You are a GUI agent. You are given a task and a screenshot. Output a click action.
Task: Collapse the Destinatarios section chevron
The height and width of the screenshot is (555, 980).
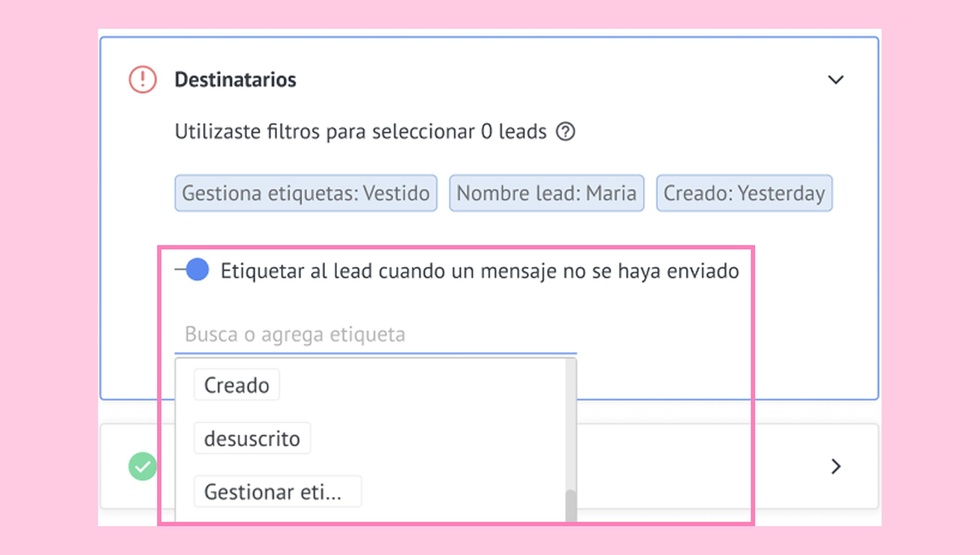coord(836,80)
